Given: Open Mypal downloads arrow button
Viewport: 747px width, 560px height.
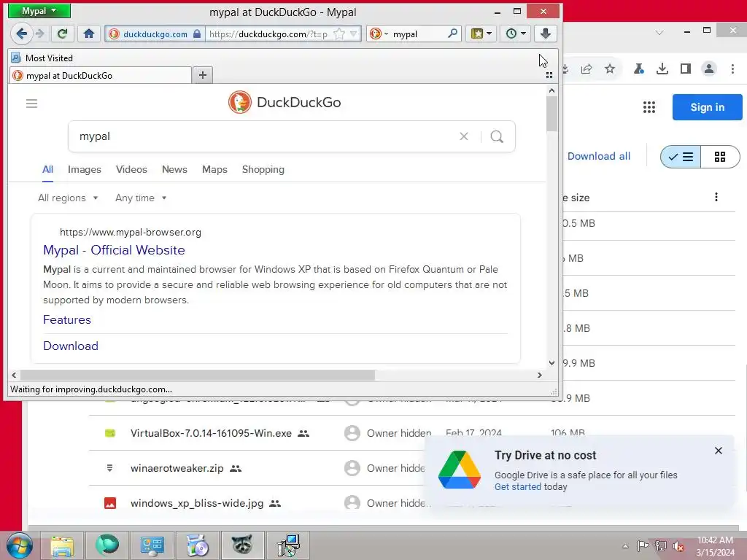Looking at the screenshot, I should pos(546,34).
